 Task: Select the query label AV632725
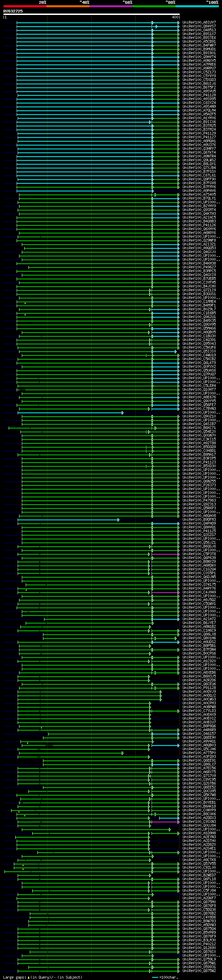(x=13, y=11)
